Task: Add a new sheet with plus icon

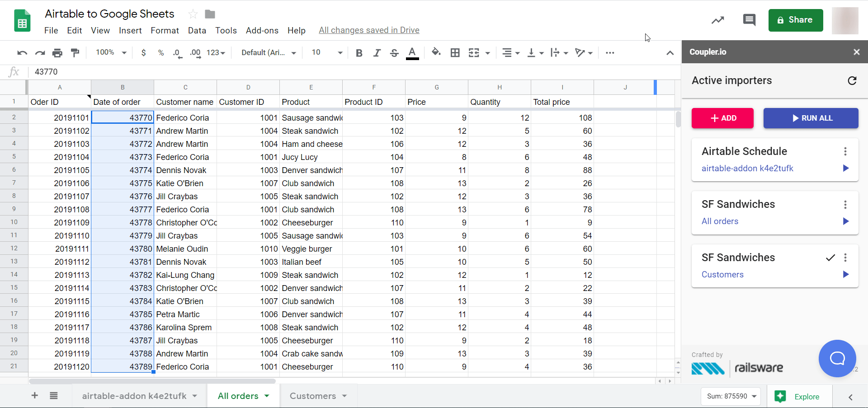Action: click(x=35, y=396)
